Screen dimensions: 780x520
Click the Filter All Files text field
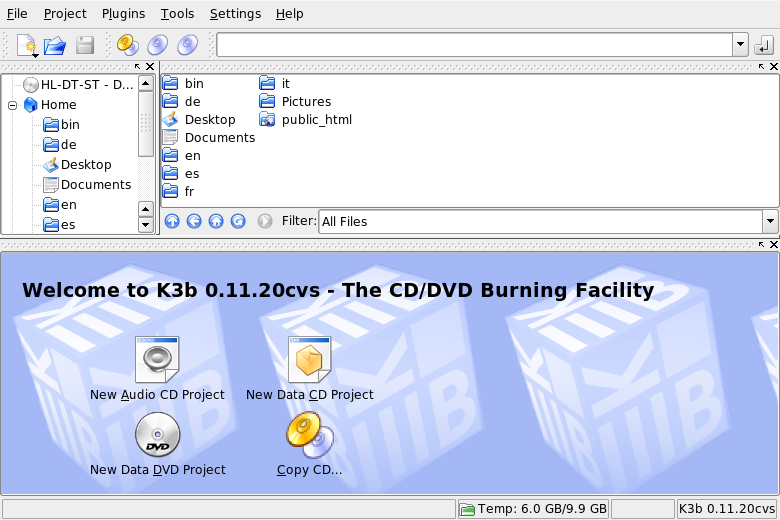[541, 221]
